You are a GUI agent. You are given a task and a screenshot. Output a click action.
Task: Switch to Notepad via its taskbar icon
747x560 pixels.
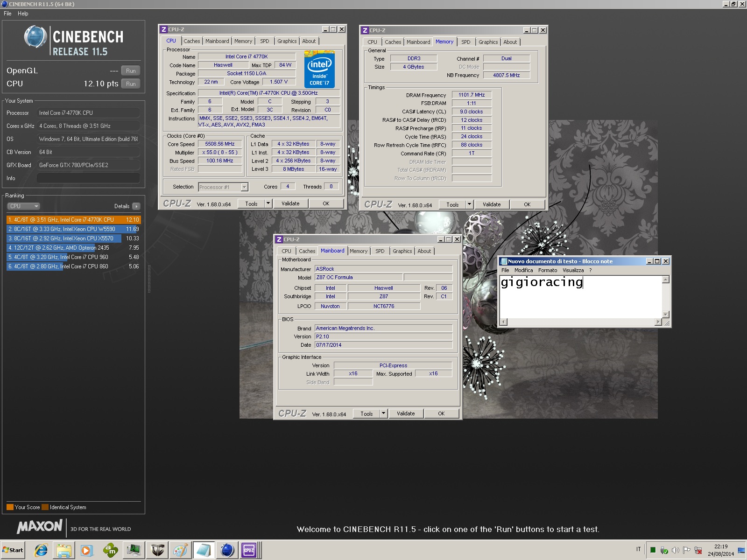point(204,550)
